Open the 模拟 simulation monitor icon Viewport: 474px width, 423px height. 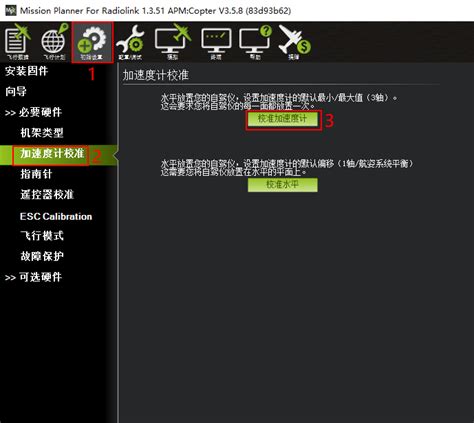[173, 42]
